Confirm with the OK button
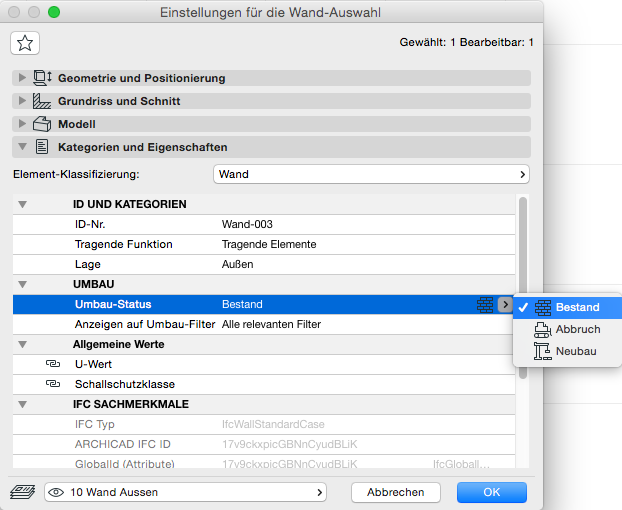 (491, 492)
